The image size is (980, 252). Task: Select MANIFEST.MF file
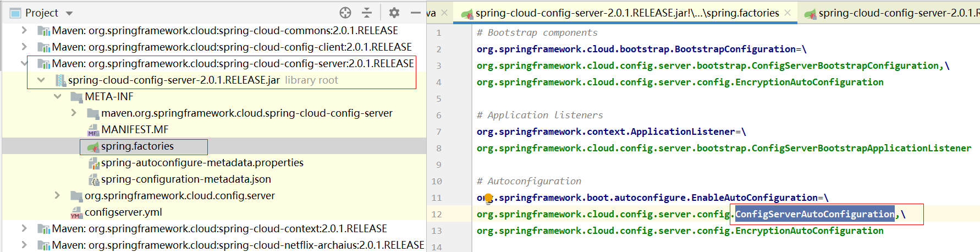135,129
